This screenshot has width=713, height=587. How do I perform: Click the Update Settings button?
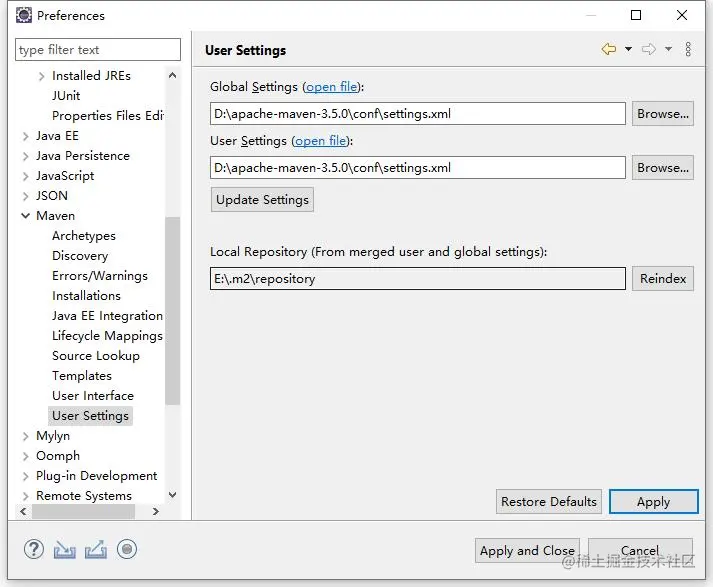262,200
